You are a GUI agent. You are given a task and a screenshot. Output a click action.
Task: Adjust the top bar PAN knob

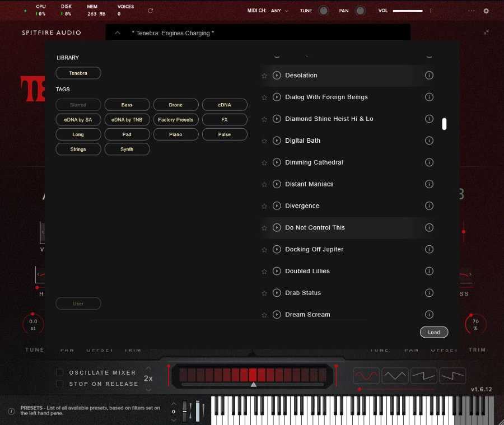[360, 11]
